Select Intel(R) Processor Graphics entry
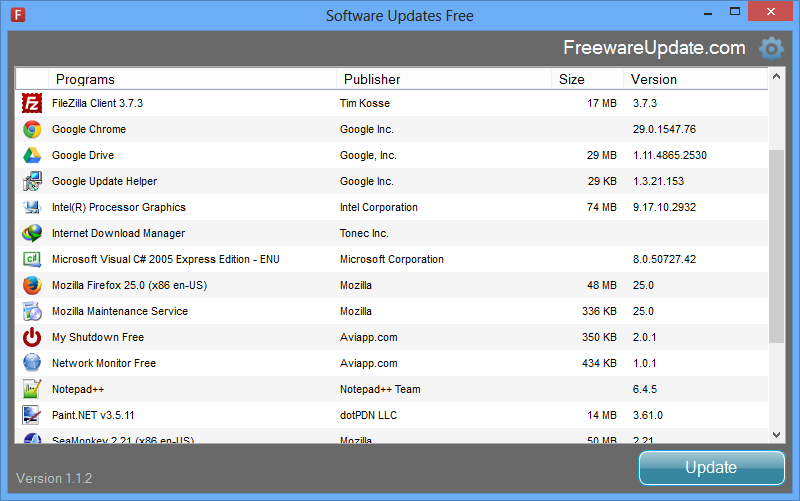Image resolution: width=800 pixels, height=501 pixels. (119, 207)
